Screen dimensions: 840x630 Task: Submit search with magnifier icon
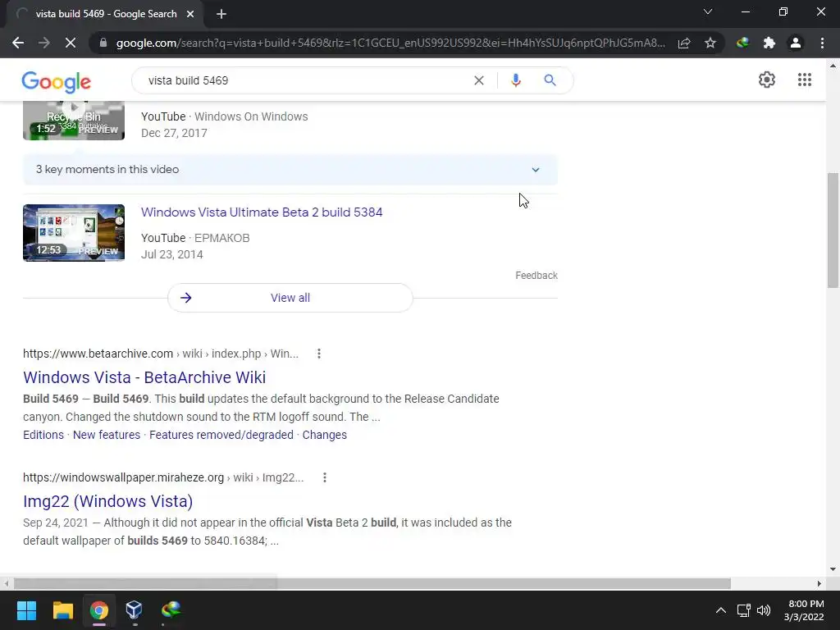[550, 80]
